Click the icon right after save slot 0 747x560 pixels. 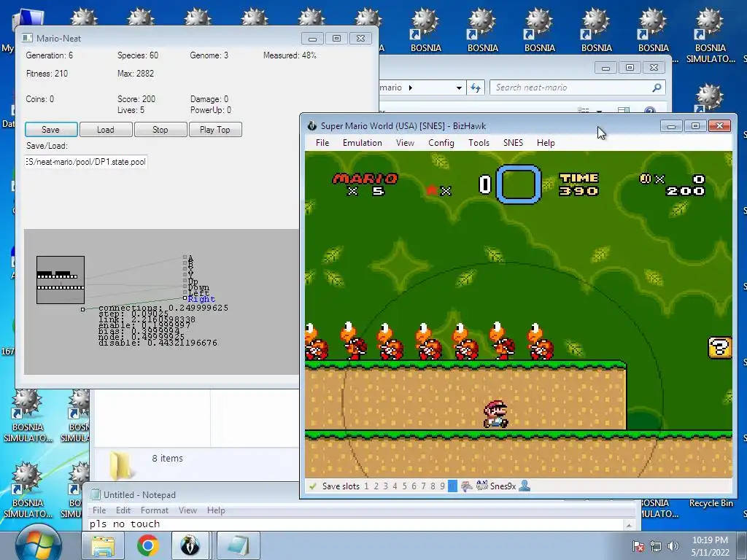[466, 486]
